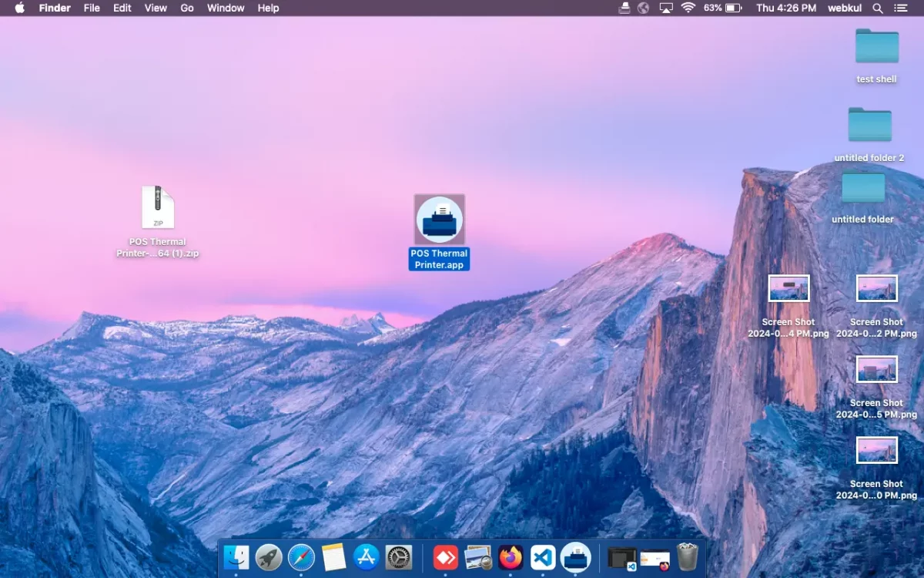Launch Safari from the Dock
The image size is (924, 578).
click(301, 557)
